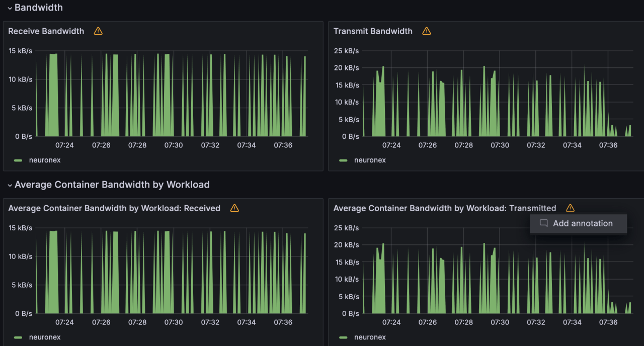Collapse Average Container Bandwidth by Workload row chevron
The image size is (644, 346).
click(10, 185)
